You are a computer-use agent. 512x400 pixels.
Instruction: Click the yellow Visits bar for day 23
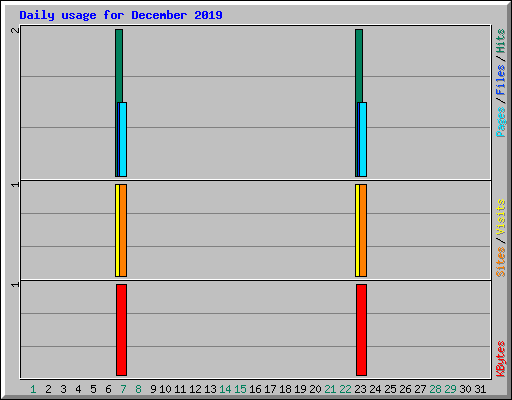coord(357,230)
